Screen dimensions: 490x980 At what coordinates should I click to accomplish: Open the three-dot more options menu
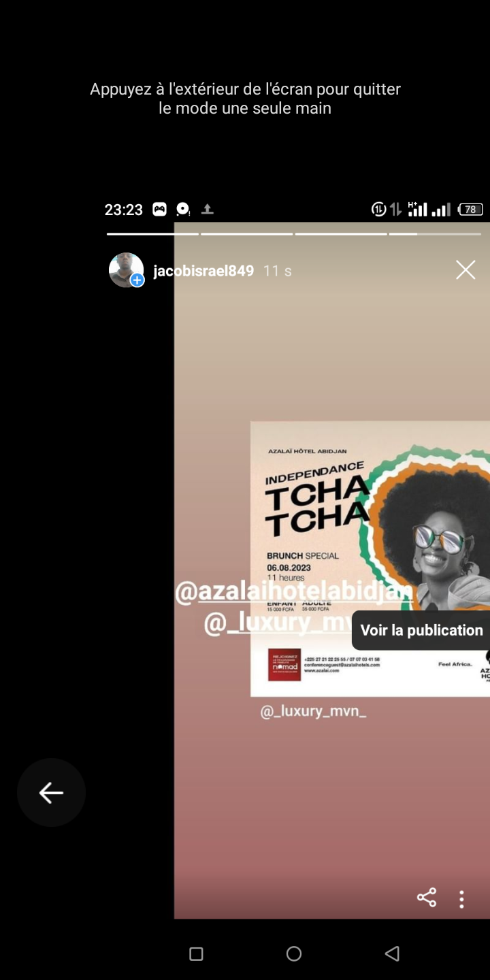(x=461, y=899)
